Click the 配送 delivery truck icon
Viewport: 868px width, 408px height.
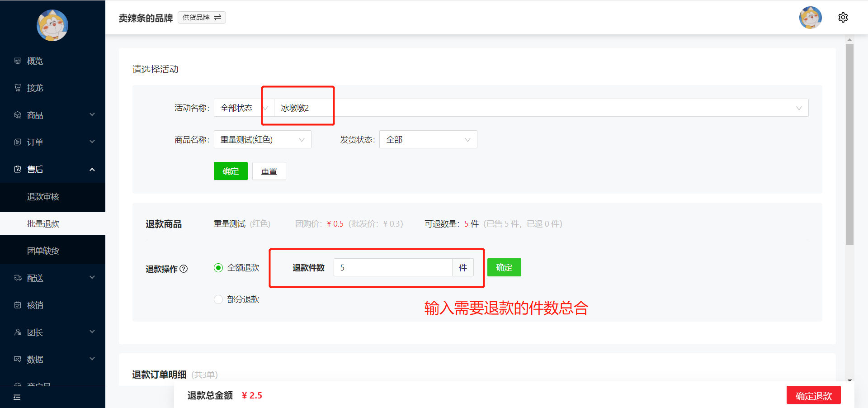tap(18, 278)
